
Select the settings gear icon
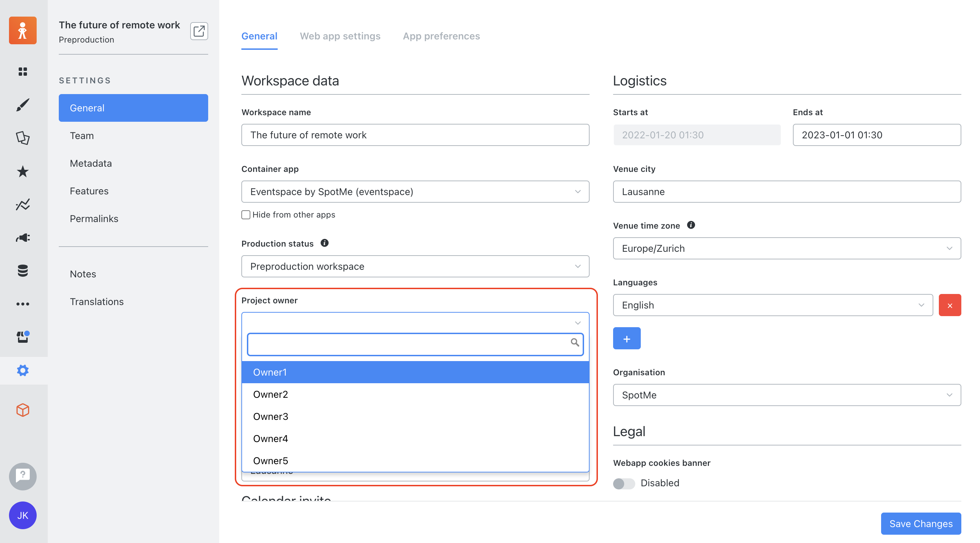click(23, 370)
